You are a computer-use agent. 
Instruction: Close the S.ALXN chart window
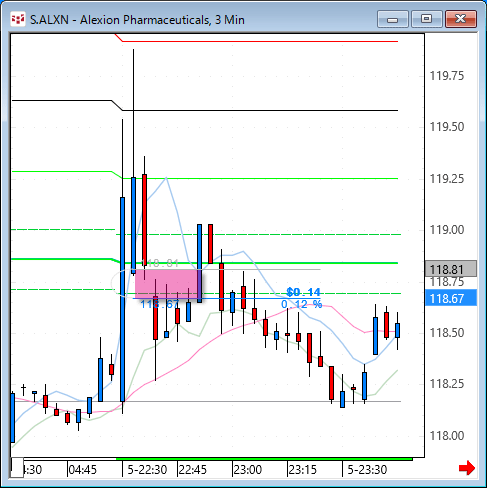tap(461, 19)
